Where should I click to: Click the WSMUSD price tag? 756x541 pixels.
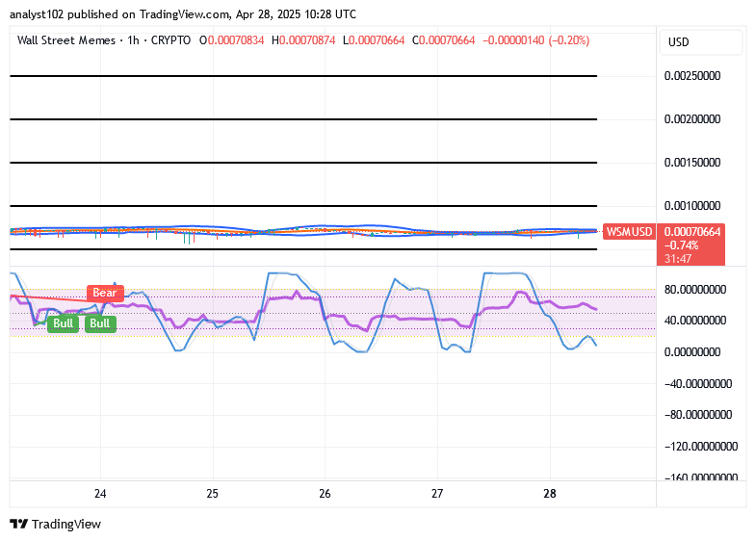tap(629, 232)
